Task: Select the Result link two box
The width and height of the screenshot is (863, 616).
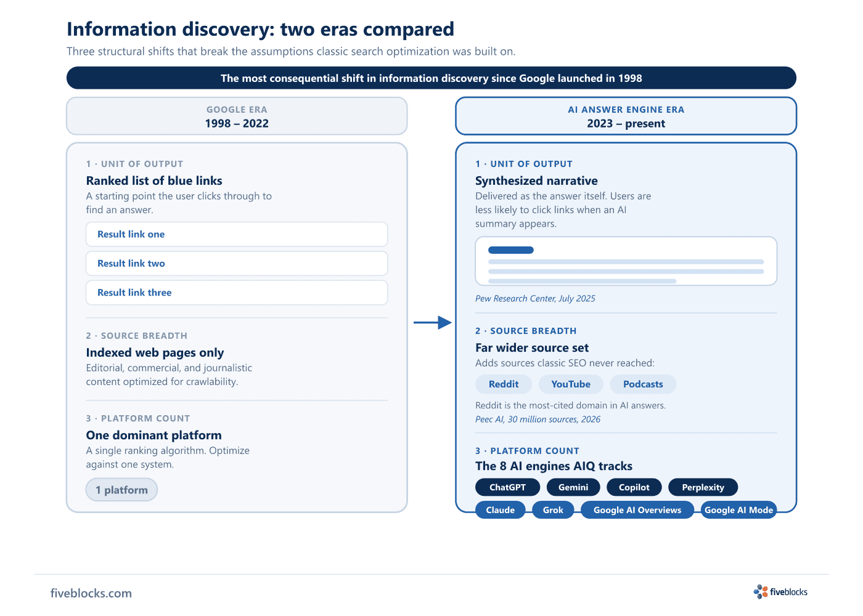Action: [x=237, y=263]
